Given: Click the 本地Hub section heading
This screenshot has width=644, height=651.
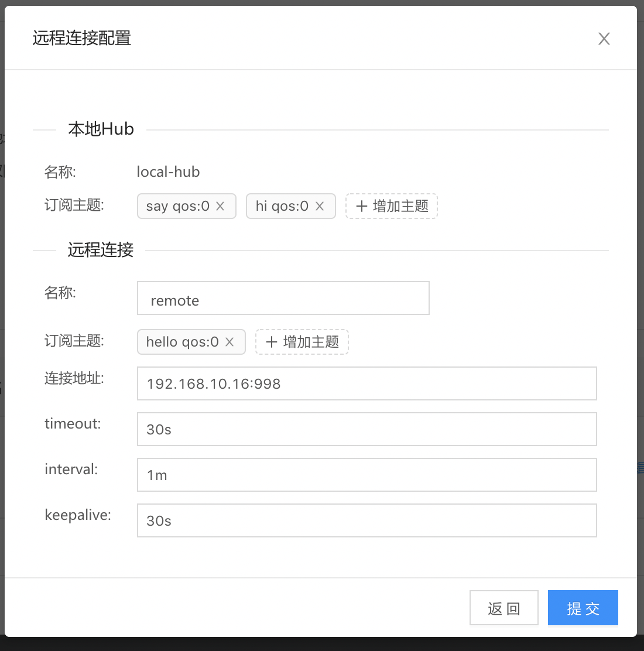Looking at the screenshot, I should click(x=101, y=129).
